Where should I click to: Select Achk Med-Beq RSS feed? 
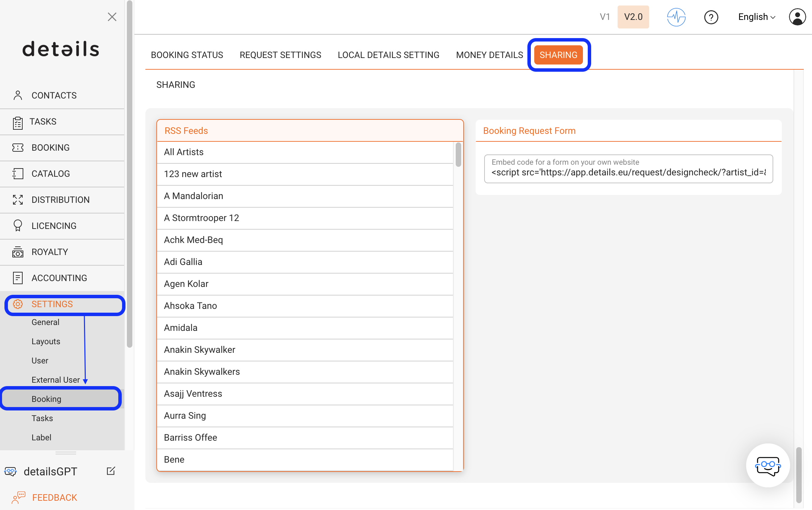[x=305, y=240]
